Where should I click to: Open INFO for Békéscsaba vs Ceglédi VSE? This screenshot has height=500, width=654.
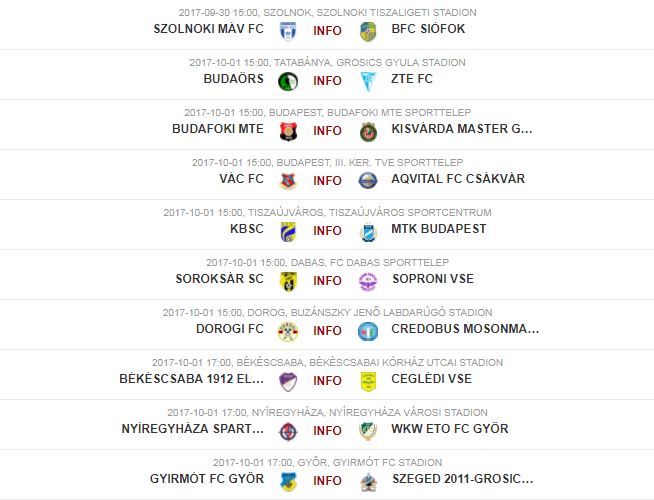point(327,381)
